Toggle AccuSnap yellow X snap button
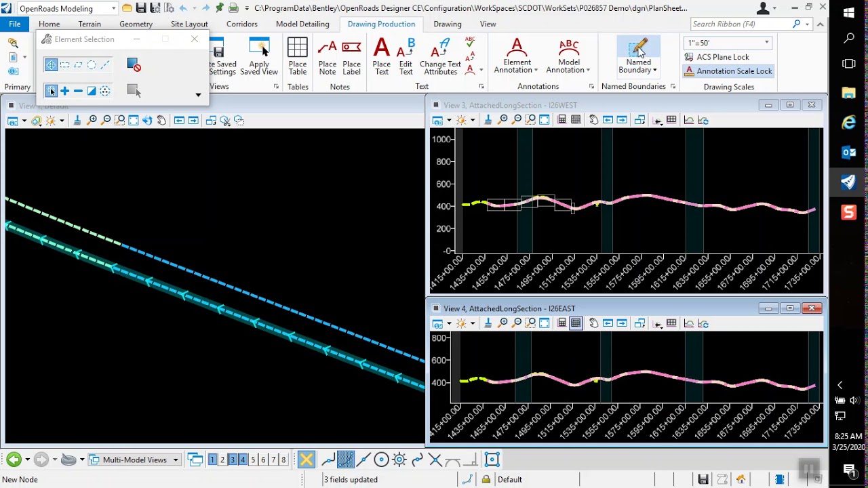868x488 pixels. (x=307, y=460)
